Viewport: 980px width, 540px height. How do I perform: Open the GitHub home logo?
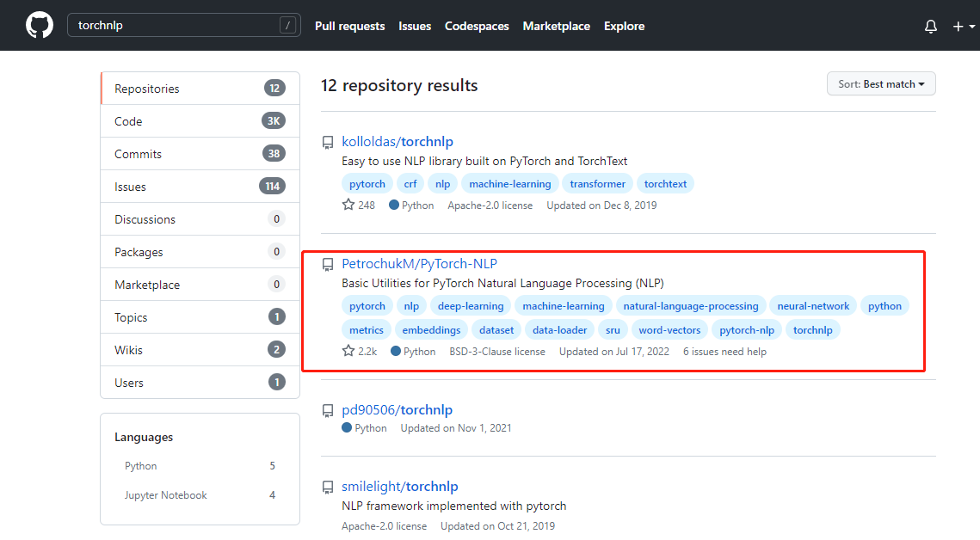pyautogui.click(x=40, y=26)
